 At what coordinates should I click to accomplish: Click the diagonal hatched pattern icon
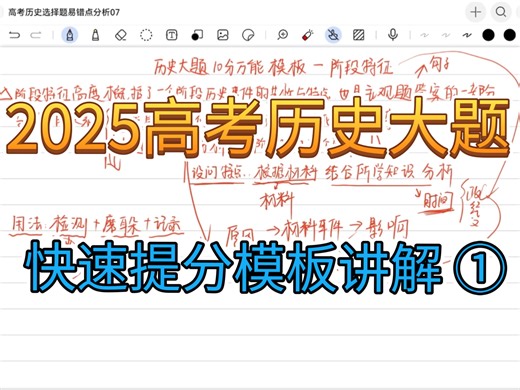pyautogui.click(x=359, y=35)
